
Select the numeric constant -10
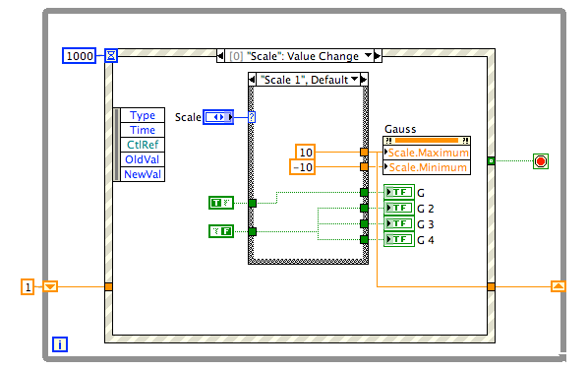[302, 167]
